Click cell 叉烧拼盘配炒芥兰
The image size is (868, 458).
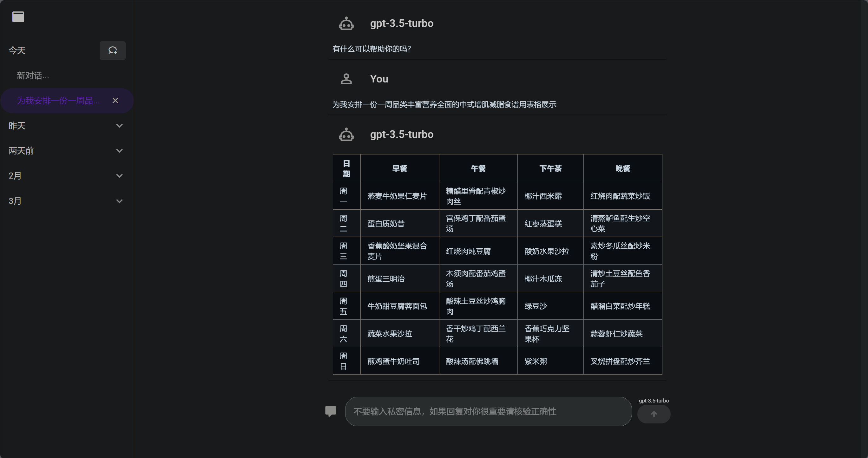point(623,361)
